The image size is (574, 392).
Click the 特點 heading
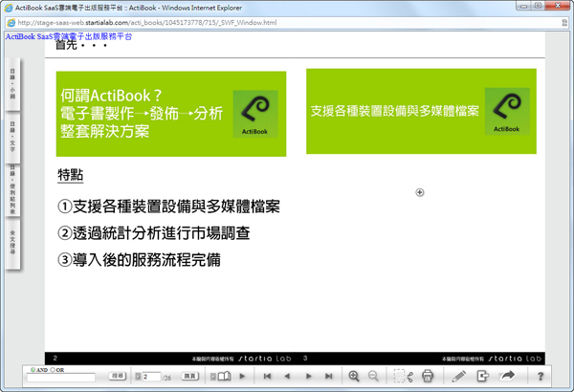(70, 175)
